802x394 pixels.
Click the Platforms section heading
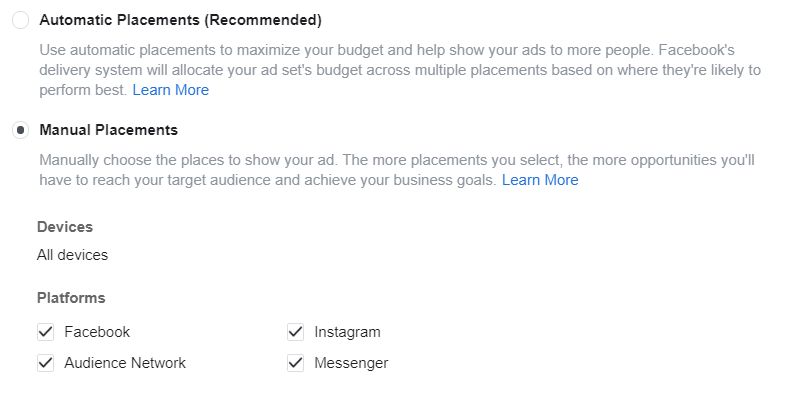71,298
